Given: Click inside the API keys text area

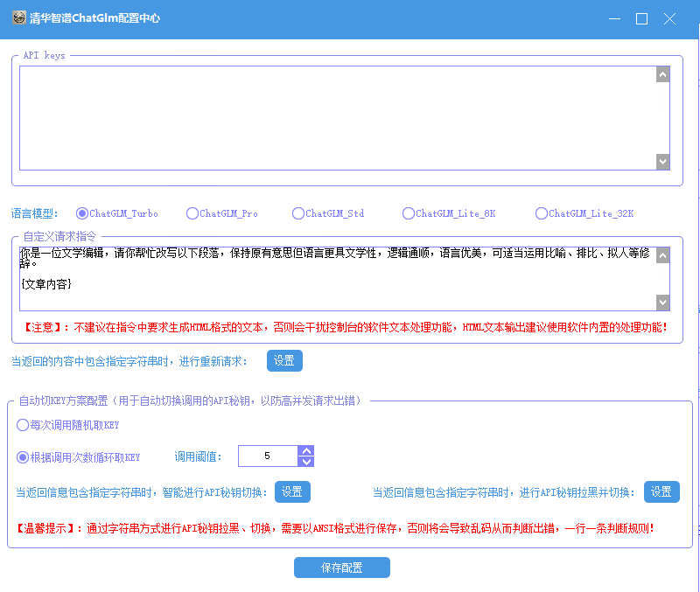Looking at the screenshot, I should 338,118.
